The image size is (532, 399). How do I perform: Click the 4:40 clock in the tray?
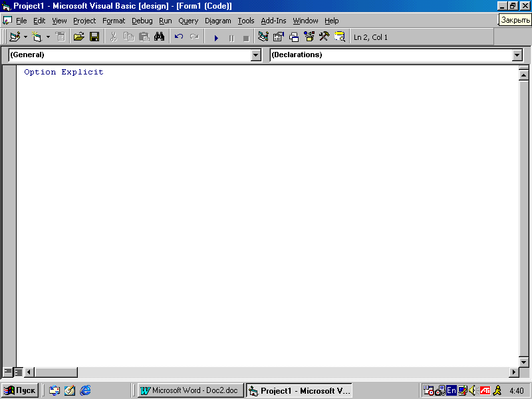click(x=517, y=391)
